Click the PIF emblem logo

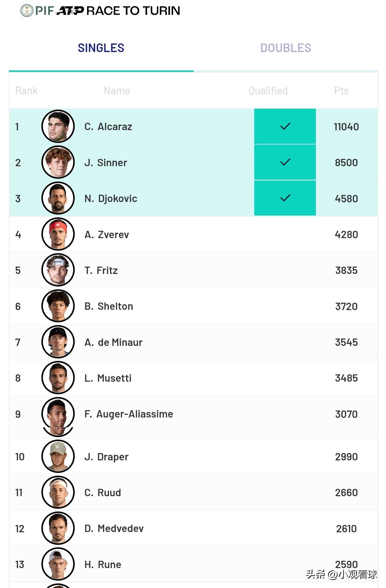point(27,11)
